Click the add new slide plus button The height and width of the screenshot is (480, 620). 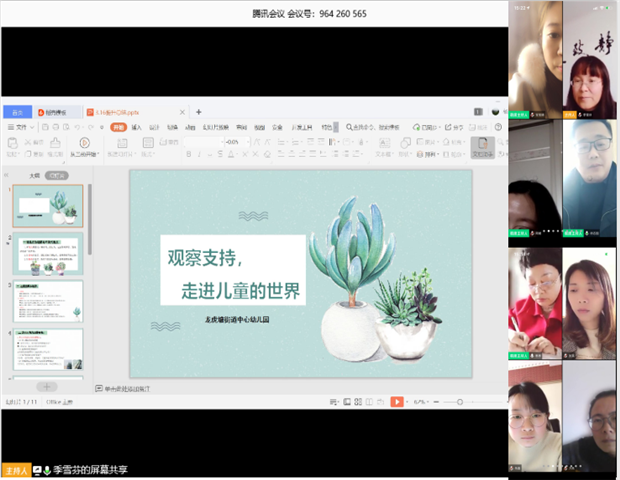[x=46, y=386]
